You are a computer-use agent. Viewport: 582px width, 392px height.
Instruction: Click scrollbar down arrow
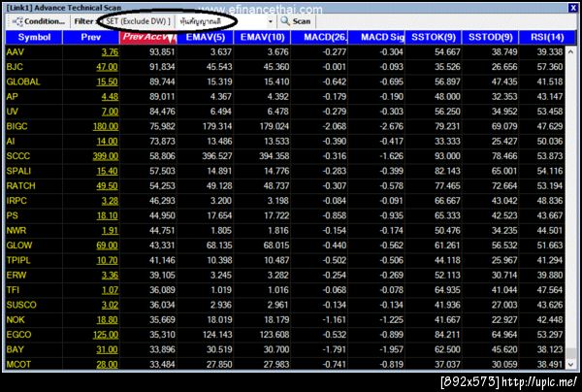pyautogui.click(x=571, y=364)
